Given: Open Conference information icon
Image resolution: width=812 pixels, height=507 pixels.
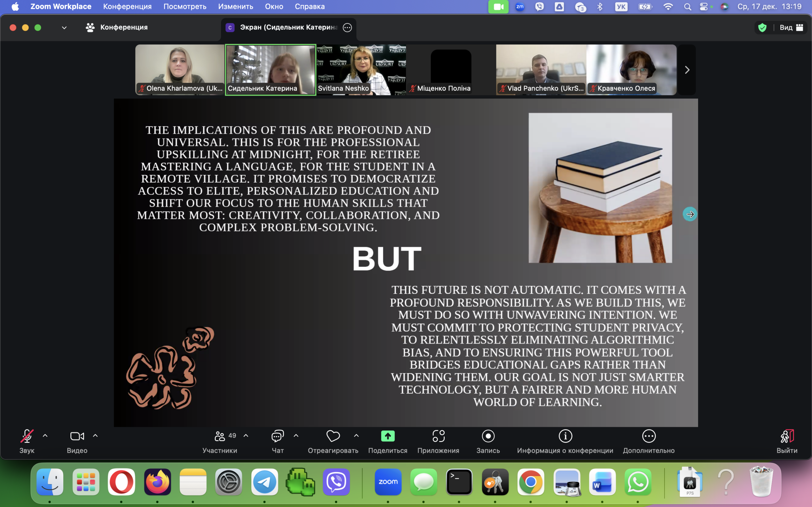Looking at the screenshot, I should (565, 436).
